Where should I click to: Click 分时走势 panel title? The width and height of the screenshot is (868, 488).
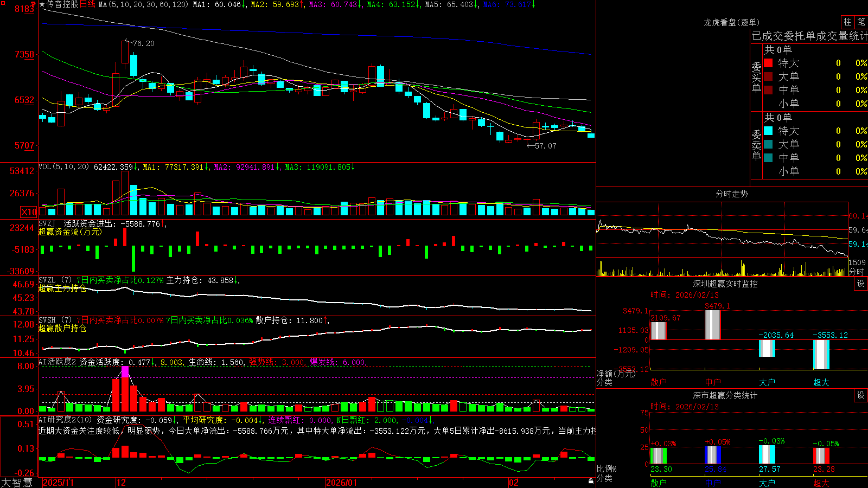pos(731,194)
